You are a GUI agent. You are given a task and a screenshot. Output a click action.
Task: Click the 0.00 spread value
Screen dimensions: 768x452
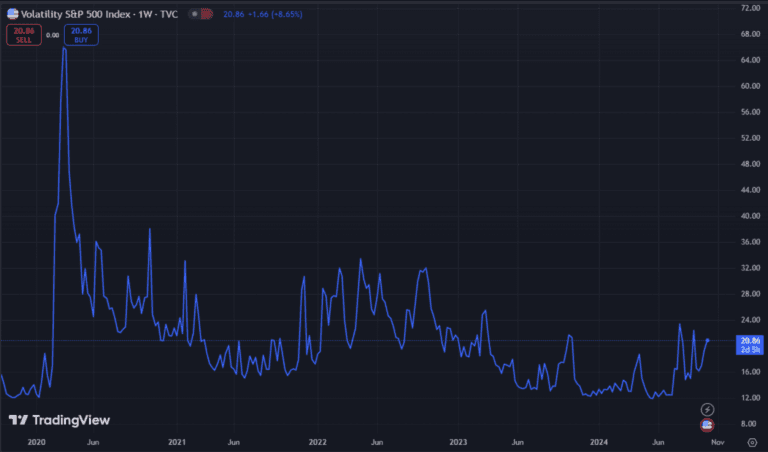click(x=53, y=34)
